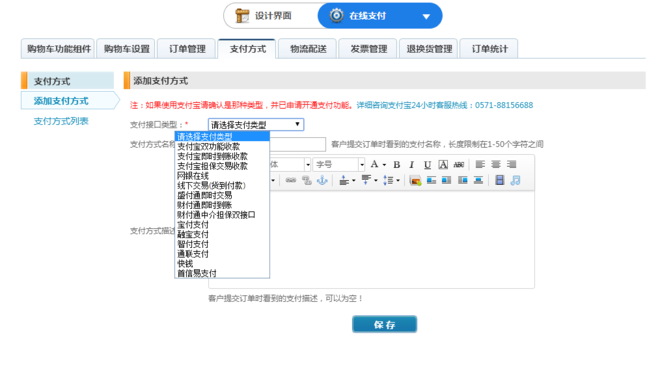Choose 支付宝即时到账收款 option
This screenshot has height=376, width=660.
point(222,156)
